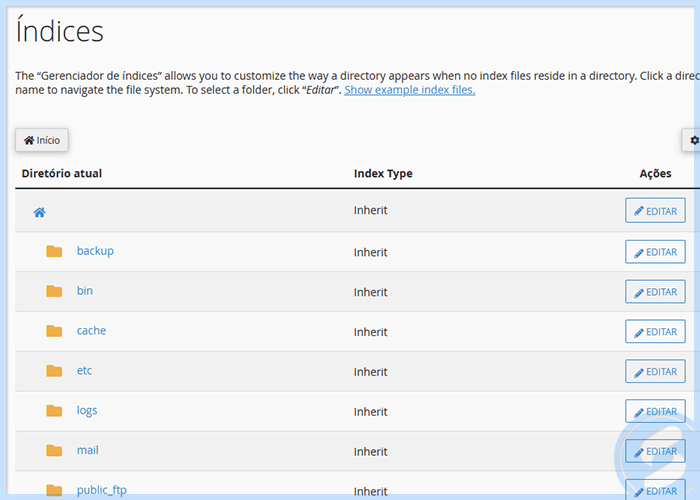
Task: Click the Ações column header
Action: [655, 173]
